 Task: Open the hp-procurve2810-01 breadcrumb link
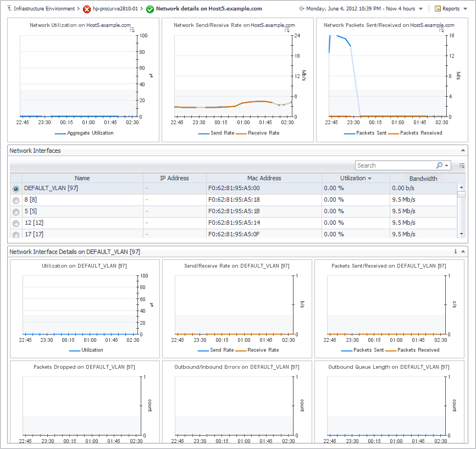115,9
